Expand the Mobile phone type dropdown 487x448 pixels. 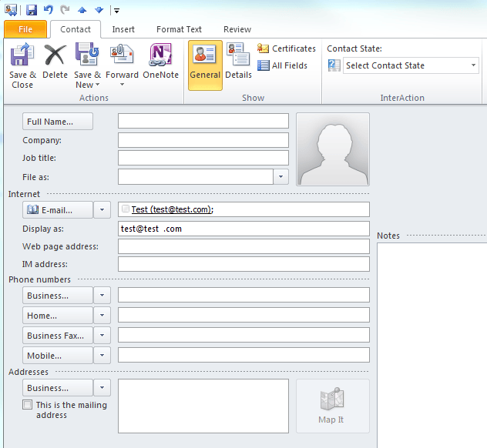pyautogui.click(x=102, y=355)
